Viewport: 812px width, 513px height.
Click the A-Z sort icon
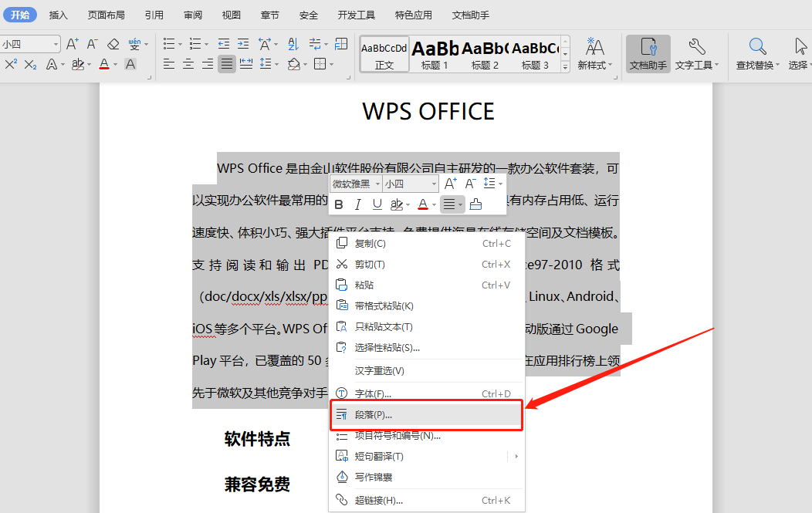click(x=293, y=44)
